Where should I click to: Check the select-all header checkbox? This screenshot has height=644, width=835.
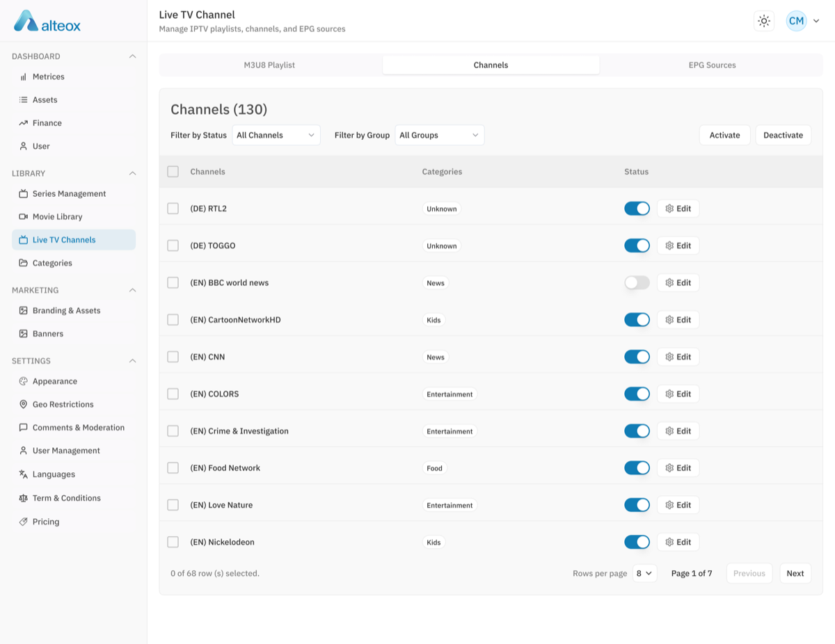pyautogui.click(x=173, y=172)
